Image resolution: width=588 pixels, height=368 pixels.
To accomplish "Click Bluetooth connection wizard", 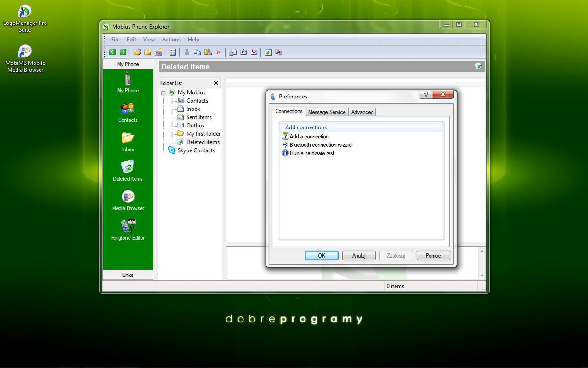I will [x=317, y=145].
